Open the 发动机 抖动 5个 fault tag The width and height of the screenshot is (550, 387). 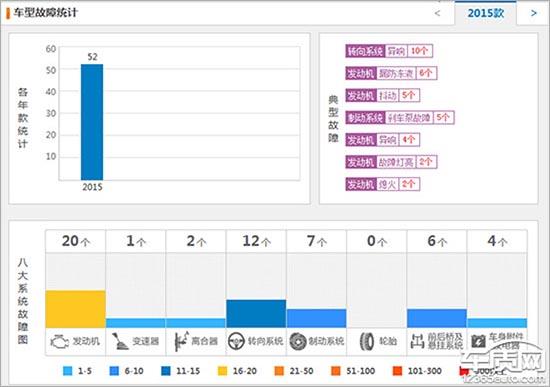[383, 95]
